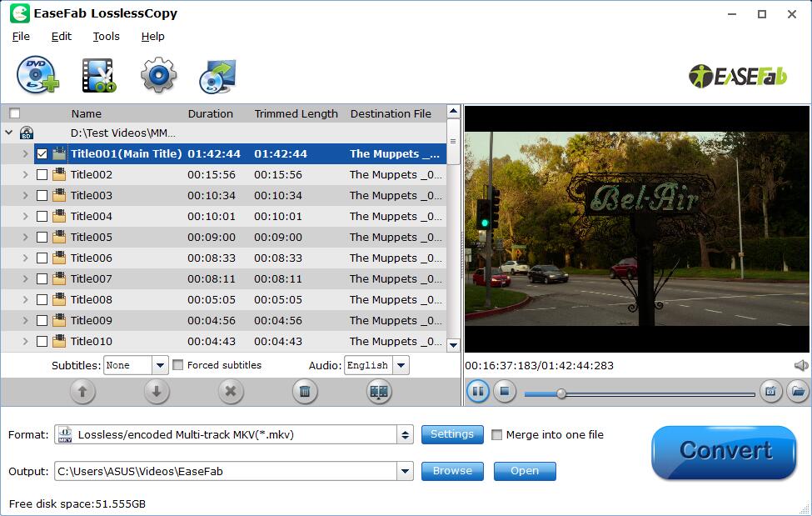Image resolution: width=812 pixels, height=516 pixels.
Task: Click the MKV format icon in Format field
Action: coord(65,434)
